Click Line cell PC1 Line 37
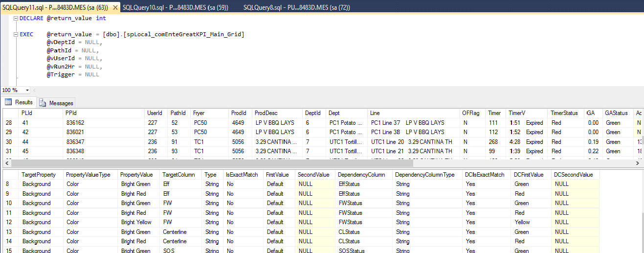644x253 pixels. point(414,123)
